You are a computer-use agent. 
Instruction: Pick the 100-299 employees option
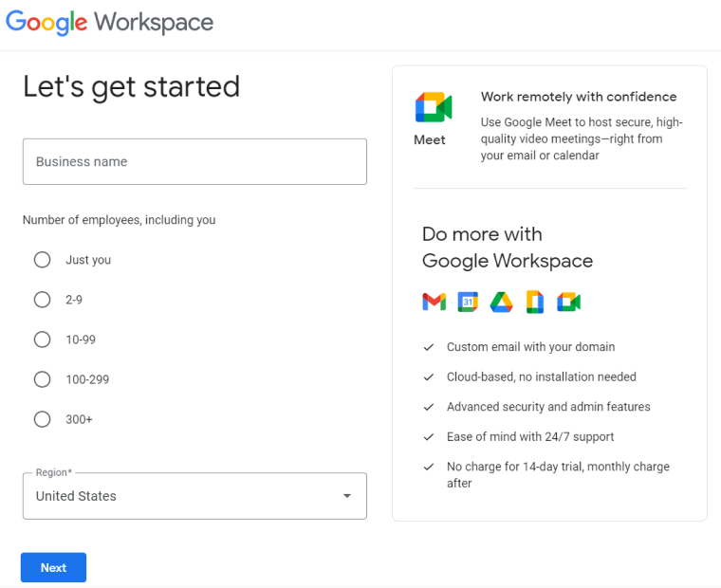pos(43,379)
